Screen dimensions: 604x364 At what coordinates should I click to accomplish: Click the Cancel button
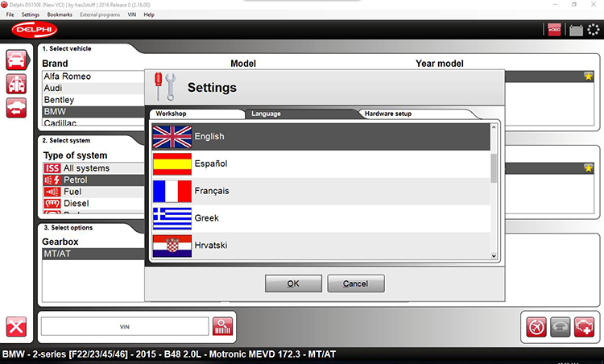[x=355, y=283]
